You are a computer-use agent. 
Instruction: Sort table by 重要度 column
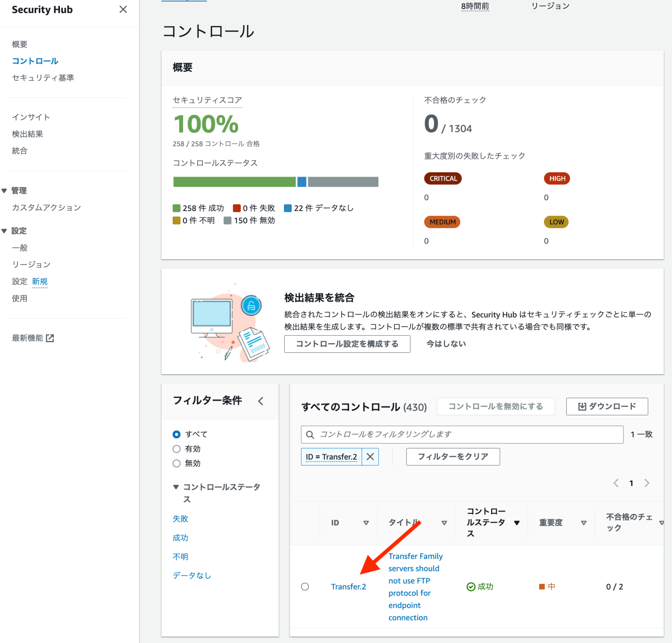coord(584,523)
